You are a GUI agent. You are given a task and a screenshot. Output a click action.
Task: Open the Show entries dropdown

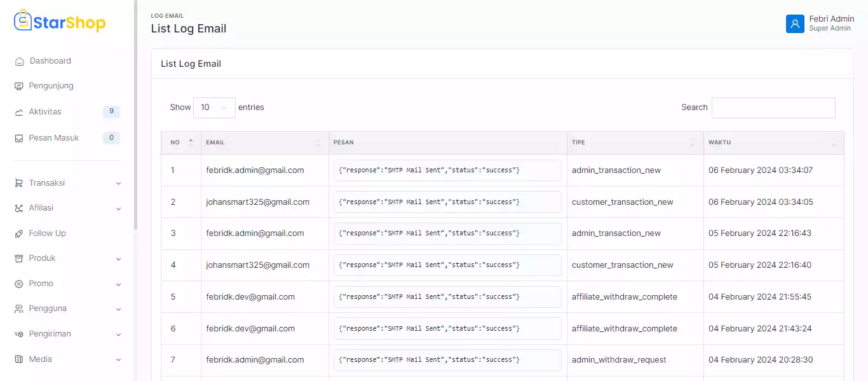click(214, 107)
